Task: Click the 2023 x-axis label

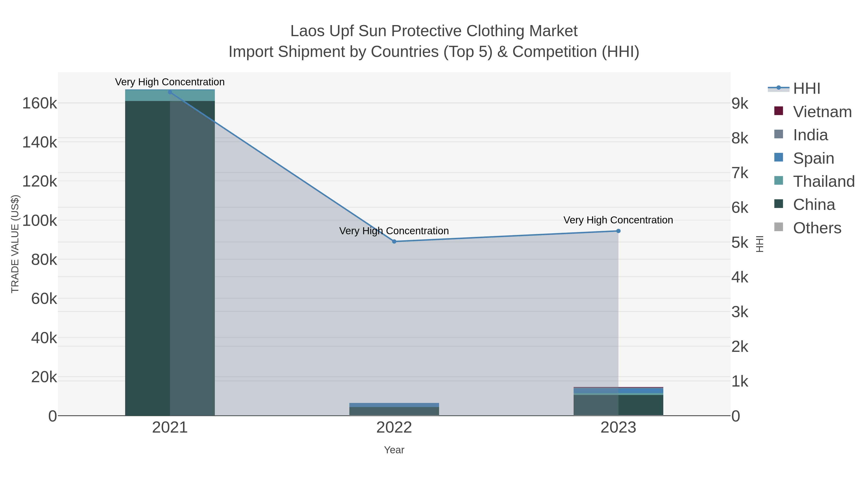Action: tap(618, 428)
